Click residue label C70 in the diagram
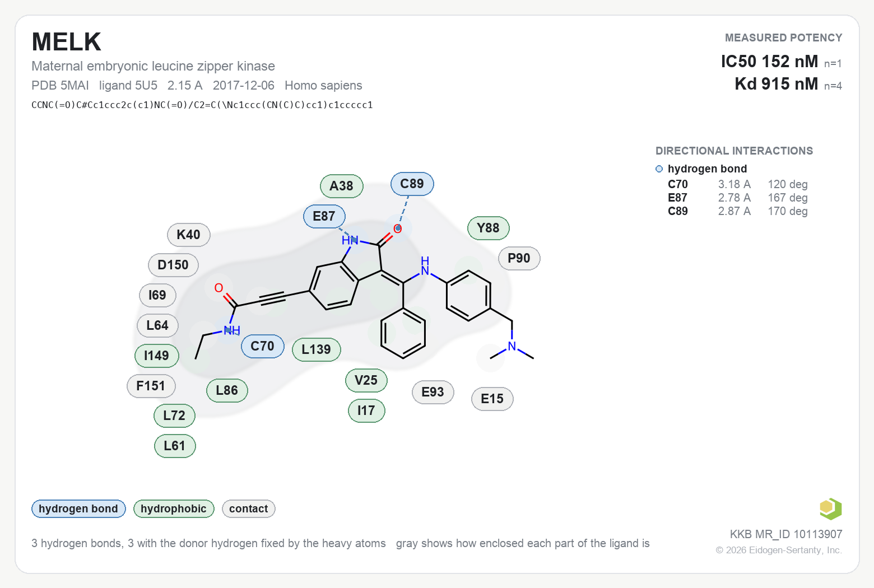This screenshot has width=874, height=588. [x=263, y=346]
